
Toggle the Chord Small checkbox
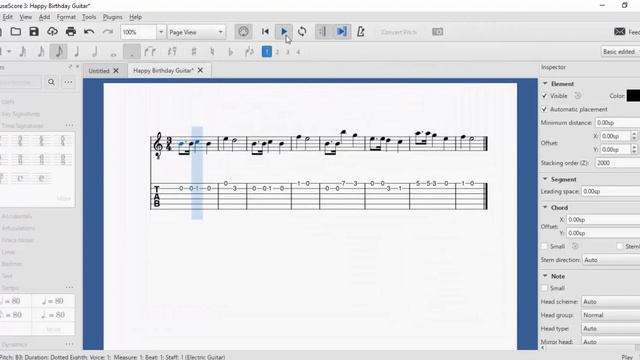(544, 247)
